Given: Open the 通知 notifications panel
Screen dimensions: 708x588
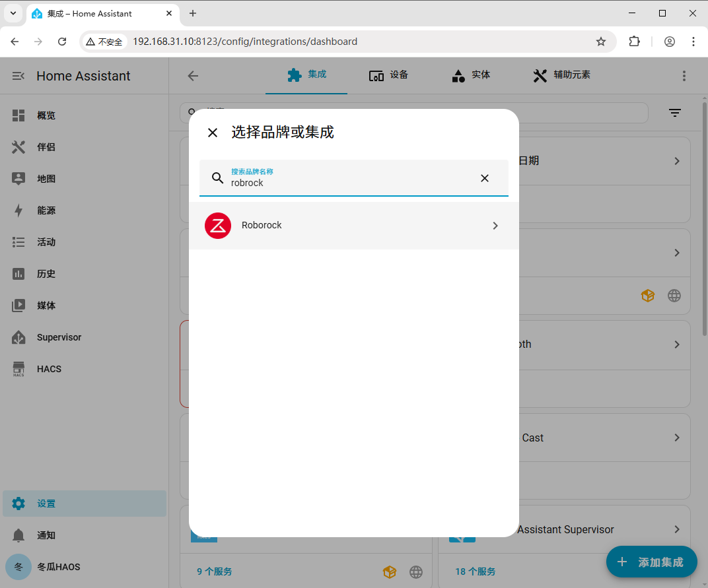Looking at the screenshot, I should [x=85, y=535].
